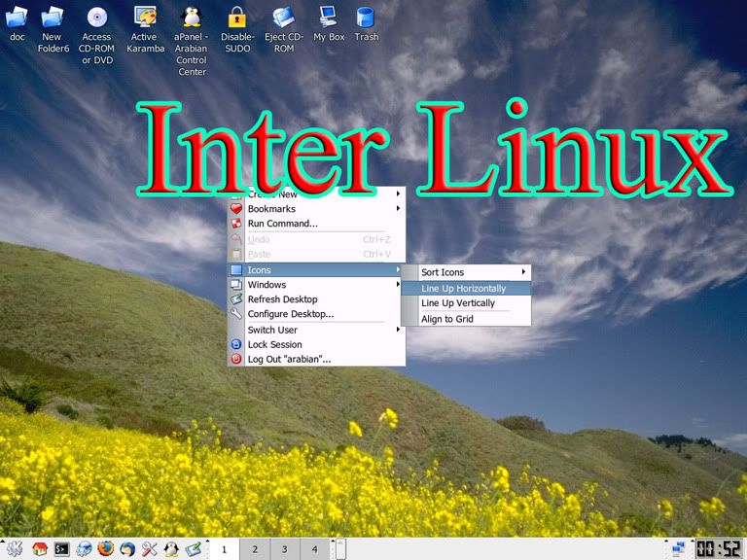This screenshot has height=560, width=747.
Task: Switch to virtual desktop 4
Action: (314, 549)
